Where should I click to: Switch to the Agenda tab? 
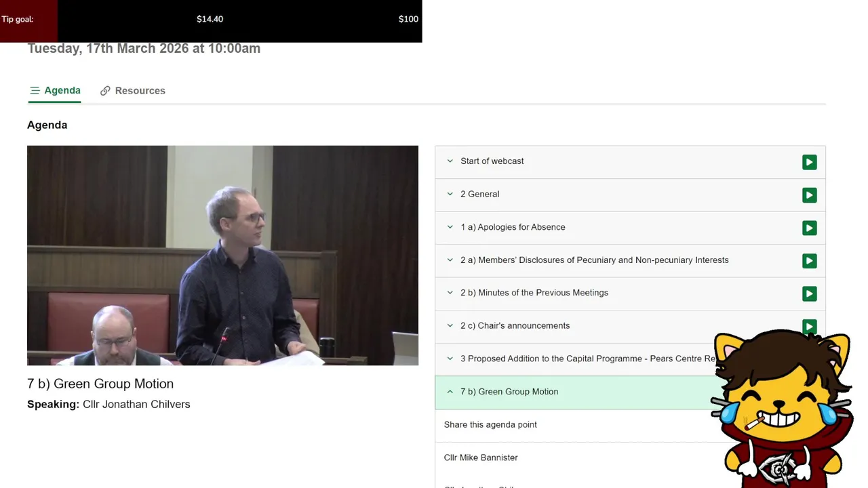(x=55, y=91)
